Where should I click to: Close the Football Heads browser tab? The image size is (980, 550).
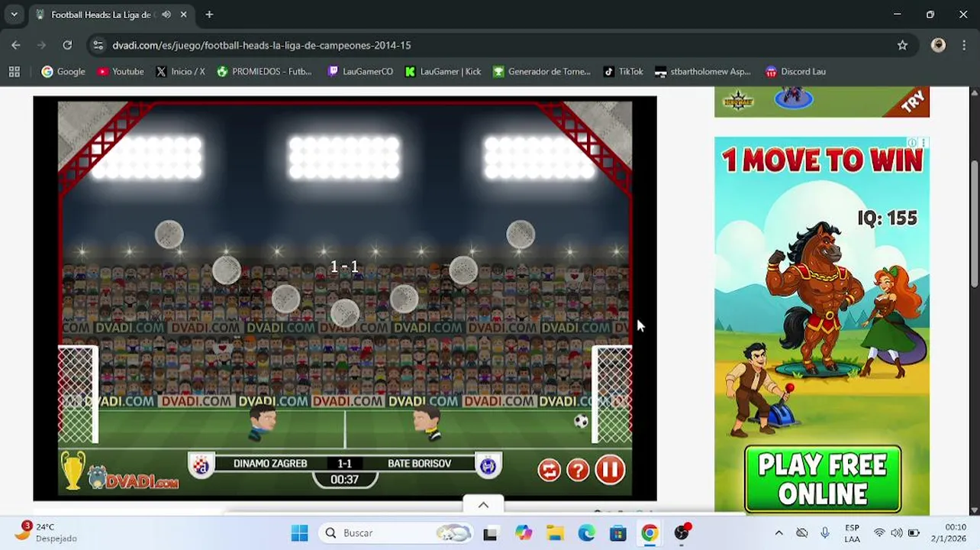click(184, 15)
